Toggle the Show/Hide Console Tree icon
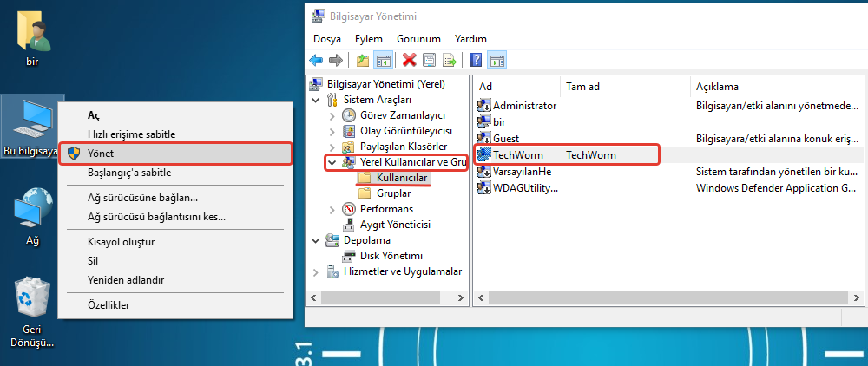This screenshot has width=868, height=366. click(x=383, y=60)
